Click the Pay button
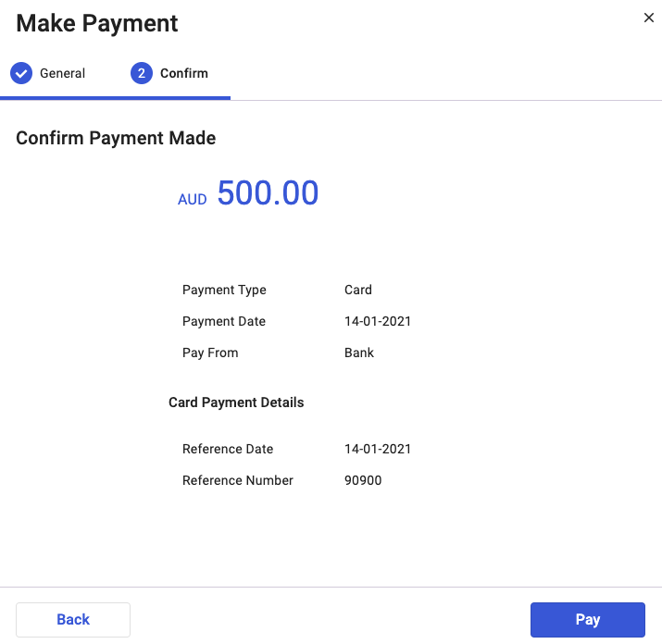 click(x=588, y=620)
